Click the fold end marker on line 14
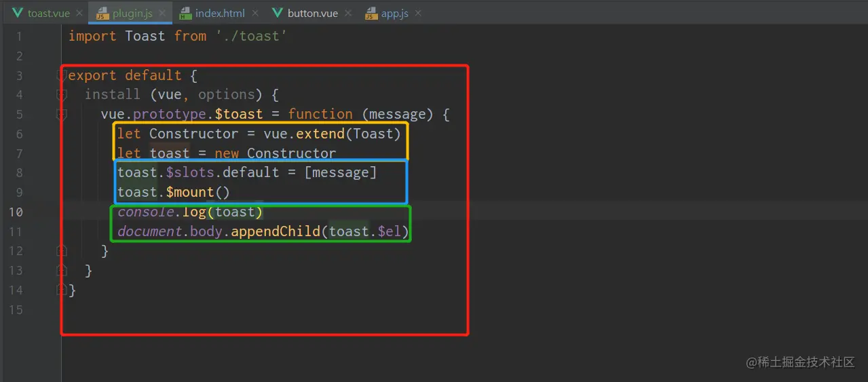This screenshot has width=868, height=382. coord(62,290)
